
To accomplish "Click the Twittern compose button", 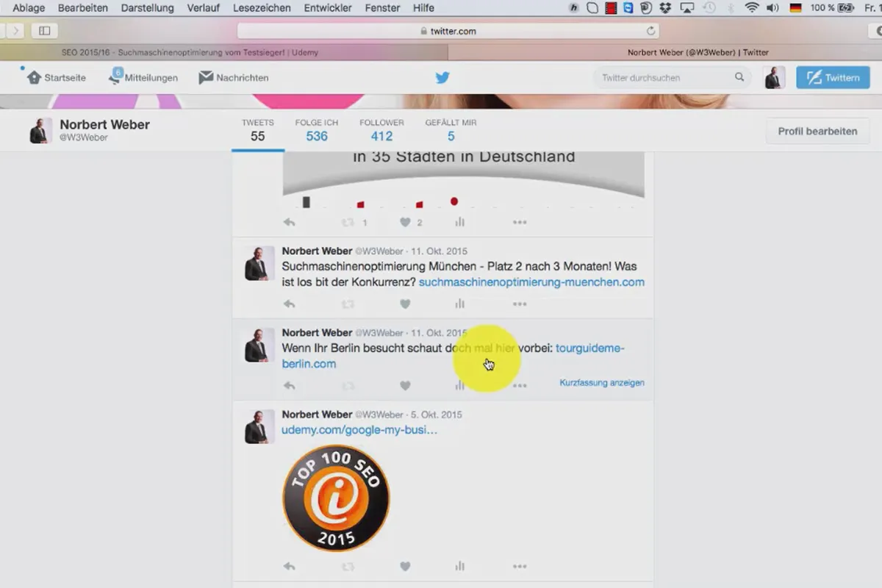I will [x=833, y=77].
